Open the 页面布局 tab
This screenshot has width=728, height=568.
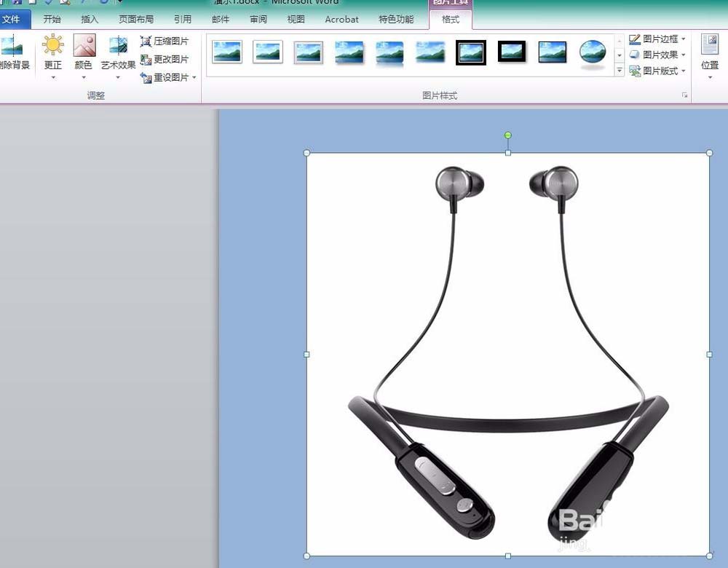pyautogui.click(x=136, y=20)
